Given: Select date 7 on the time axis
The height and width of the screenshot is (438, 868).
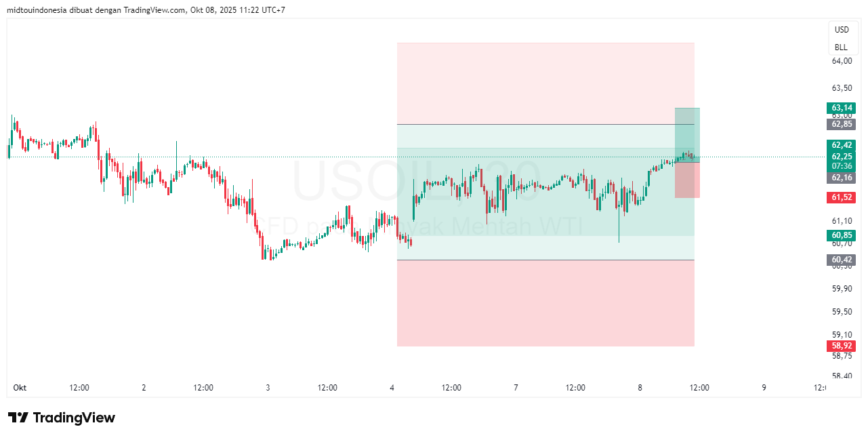Looking at the screenshot, I should pyautogui.click(x=516, y=388).
